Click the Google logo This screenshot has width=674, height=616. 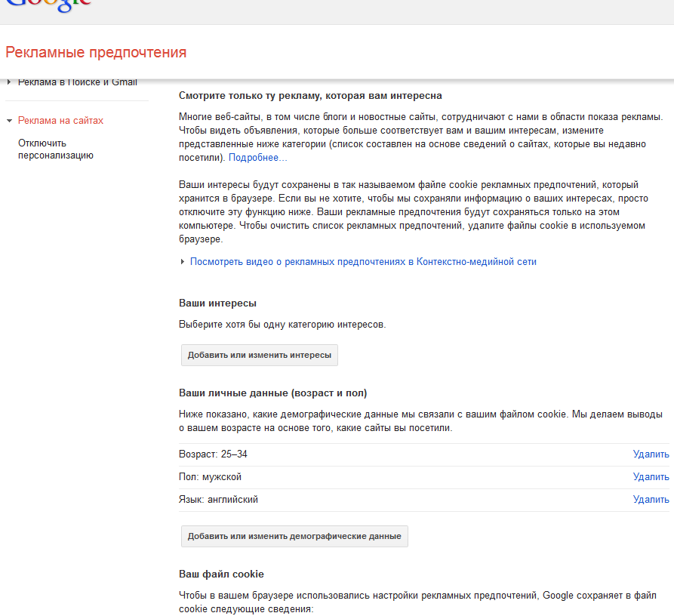[x=49, y=3]
